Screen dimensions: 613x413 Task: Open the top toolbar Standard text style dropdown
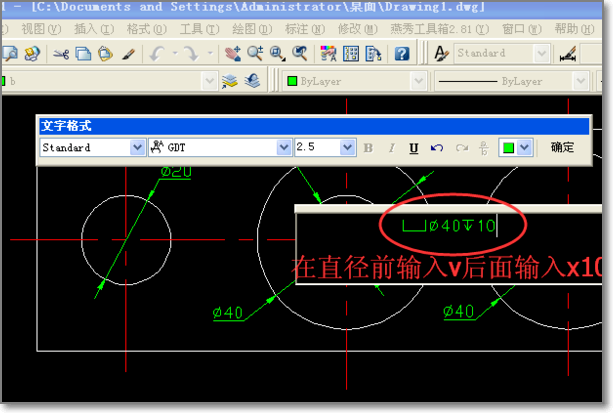(x=542, y=53)
